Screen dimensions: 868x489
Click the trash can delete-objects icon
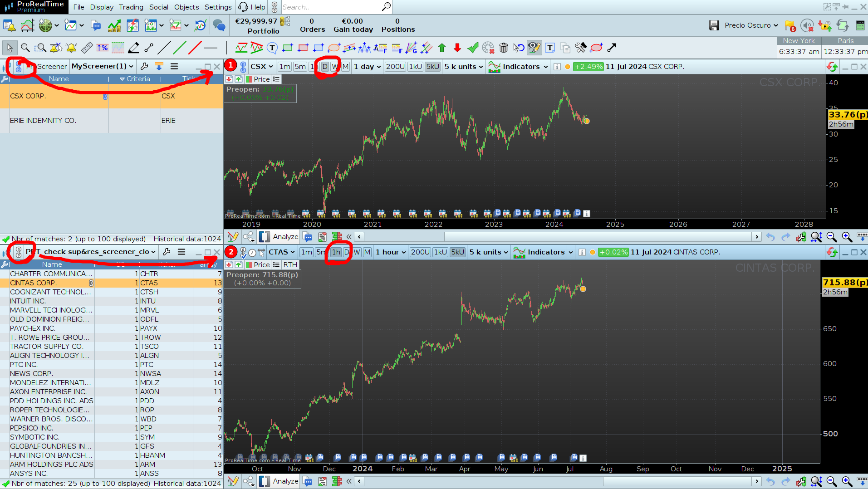(504, 48)
